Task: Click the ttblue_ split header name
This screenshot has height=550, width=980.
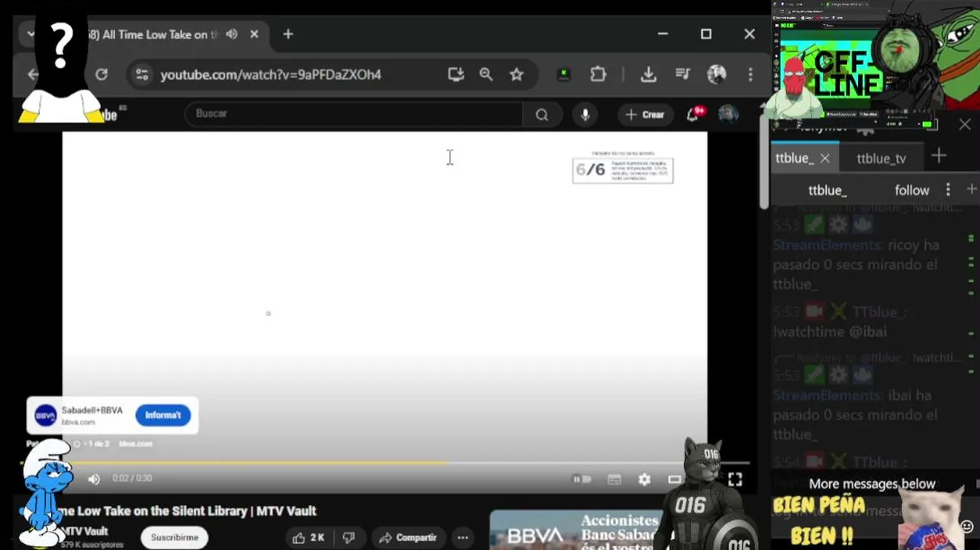Action: [x=827, y=190]
